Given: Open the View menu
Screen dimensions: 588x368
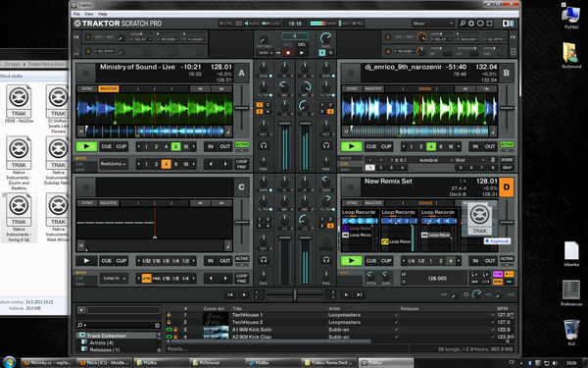Looking at the screenshot, I should coord(89,14).
